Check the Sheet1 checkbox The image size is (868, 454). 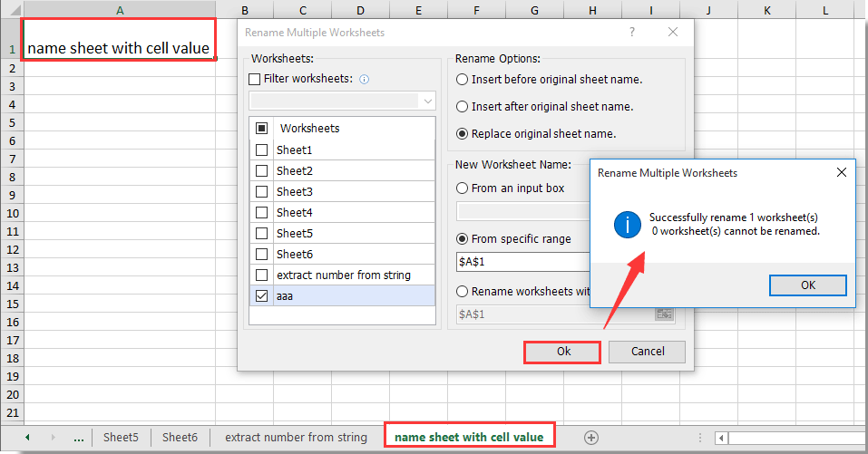(262, 150)
